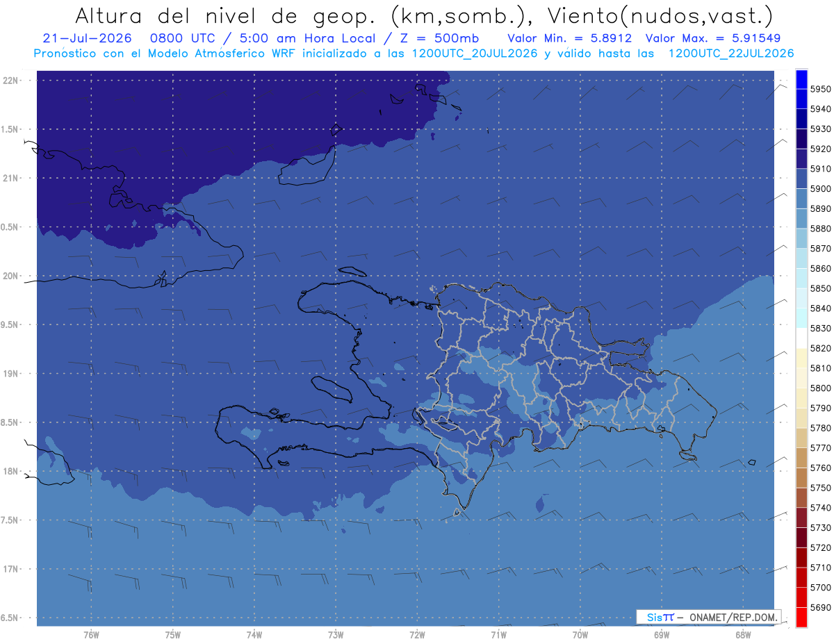The height and width of the screenshot is (644, 834).
Task: Click 'Valor Max. = 5.91549' text
Action: [x=713, y=38]
